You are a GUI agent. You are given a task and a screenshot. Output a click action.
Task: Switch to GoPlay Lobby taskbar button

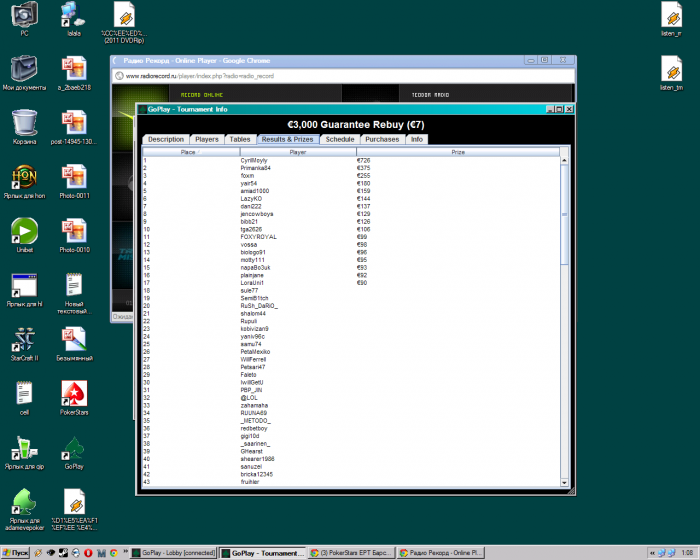(x=174, y=553)
